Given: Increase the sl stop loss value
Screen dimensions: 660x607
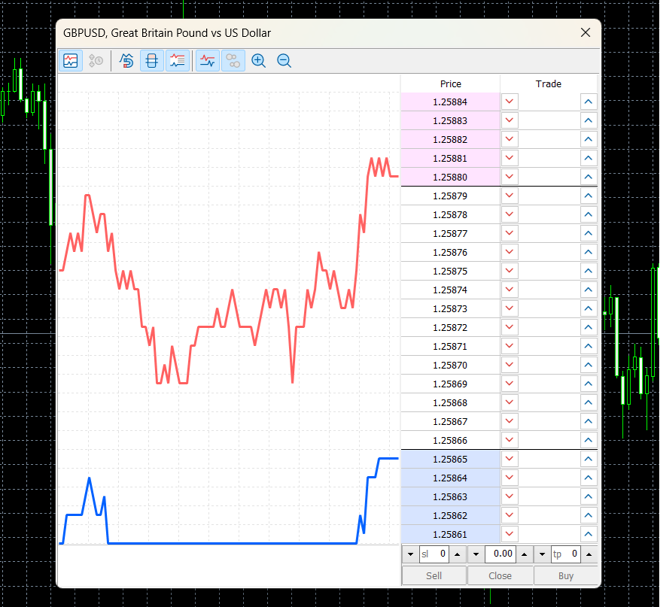Looking at the screenshot, I should click(x=457, y=554).
